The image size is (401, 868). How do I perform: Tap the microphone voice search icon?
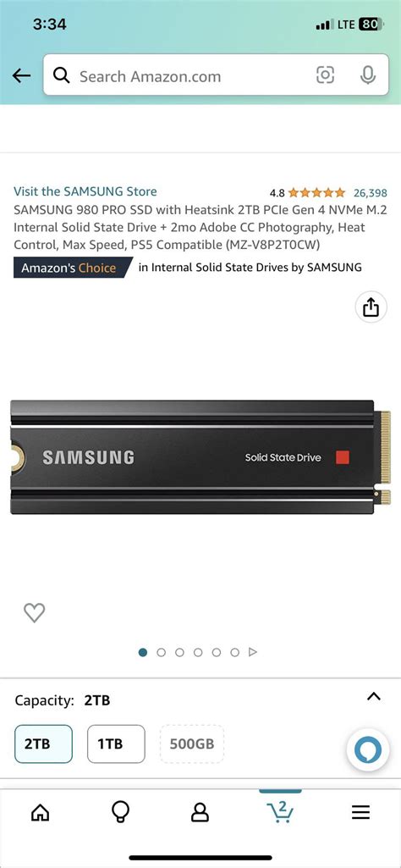click(368, 75)
